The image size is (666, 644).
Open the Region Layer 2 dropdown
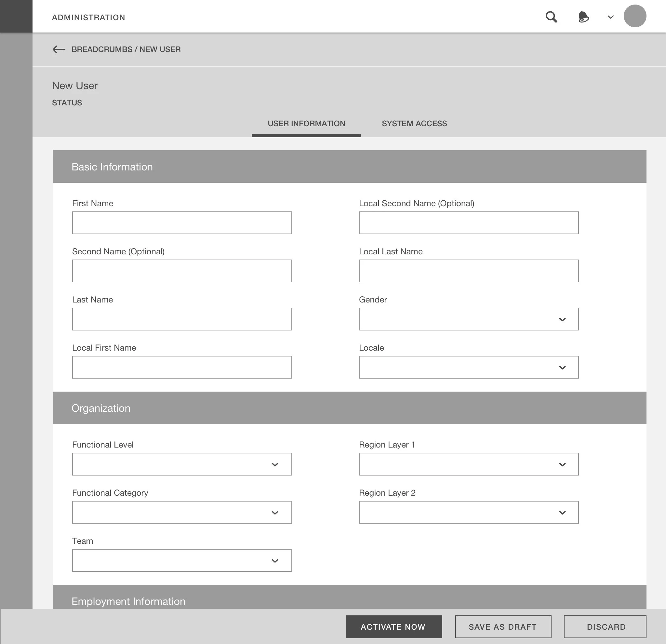pyautogui.click(x=468, y=512)
